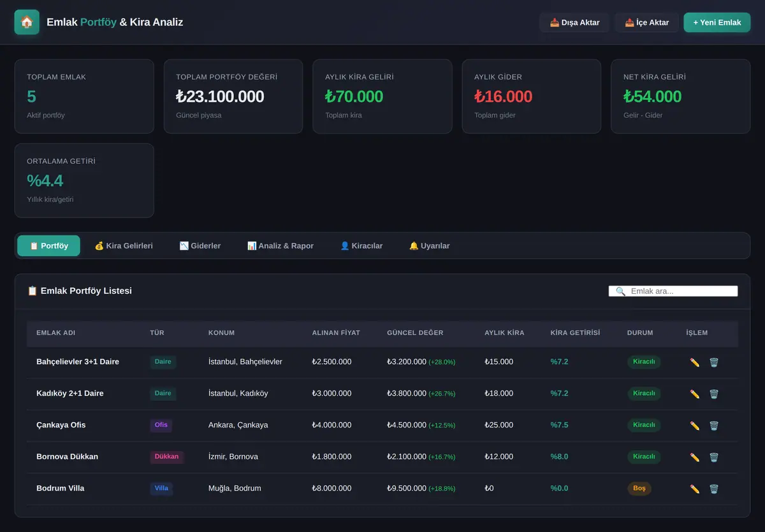This screenshot has height=532, width=765.
Task: Select the Net Kira Geliri card
Action: click(681, 96)
